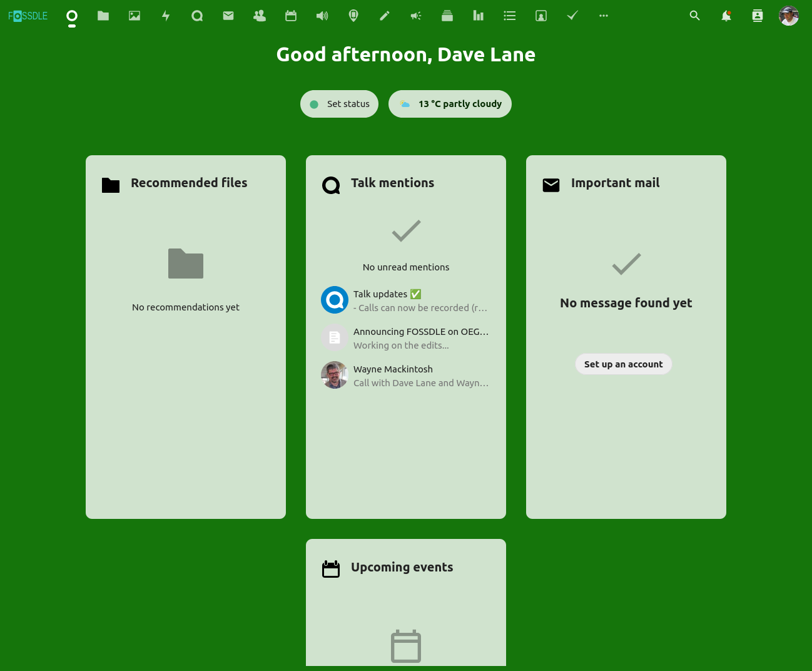Open the Activity lightning bolt icon
This screenshot has width=812, height=671.
coord(166,16)
